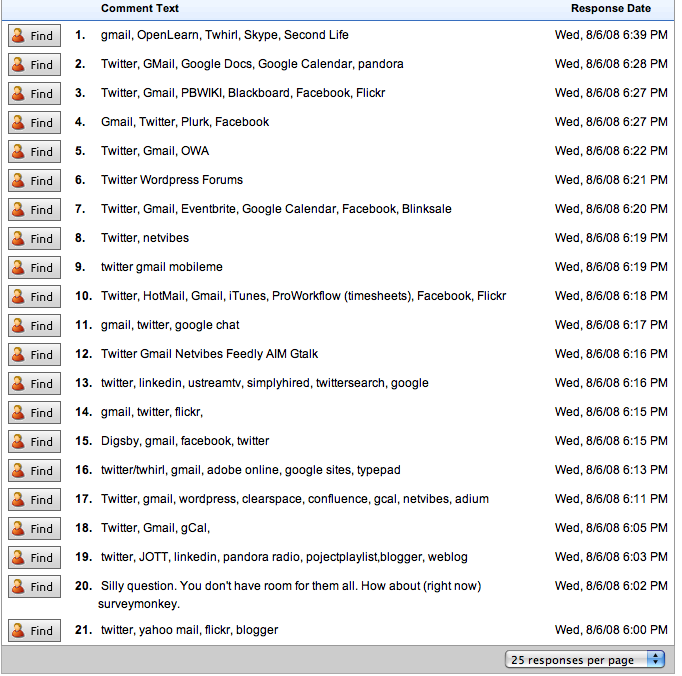Open Find for response 3 PBWIKI row

point(34,94)
